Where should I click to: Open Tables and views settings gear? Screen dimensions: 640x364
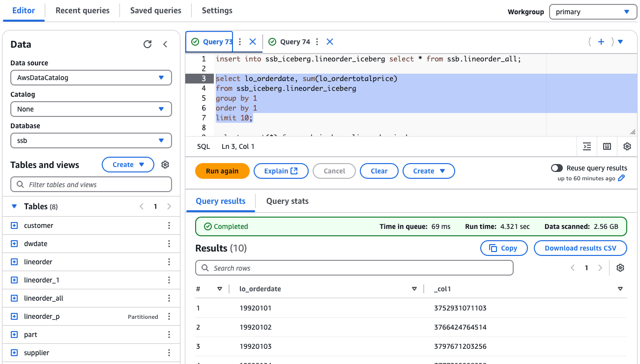pyautogui.click(x=165, y=165)
